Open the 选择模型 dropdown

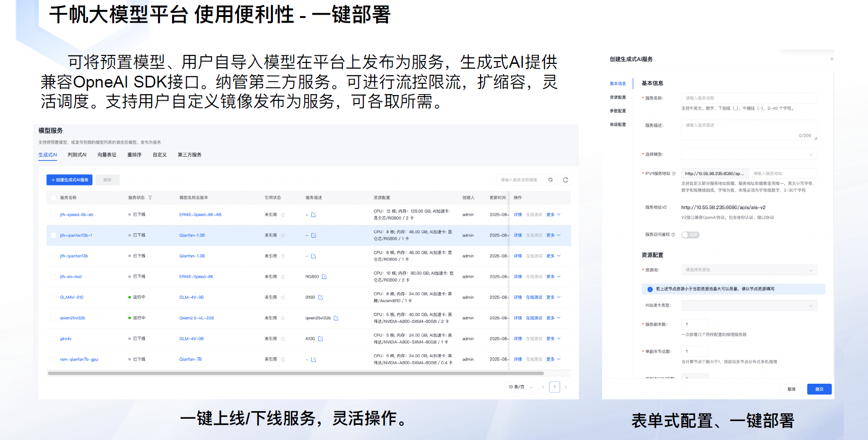[x=749, y=154]
